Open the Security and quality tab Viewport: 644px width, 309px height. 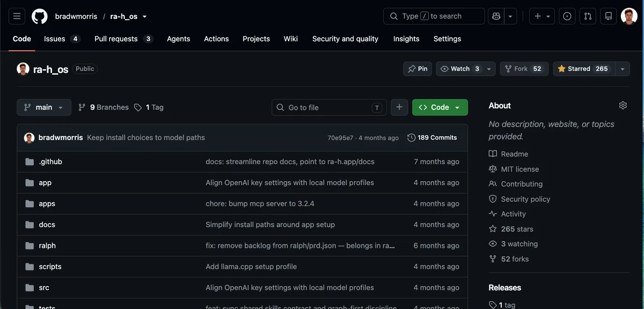[x=345, y=39]
